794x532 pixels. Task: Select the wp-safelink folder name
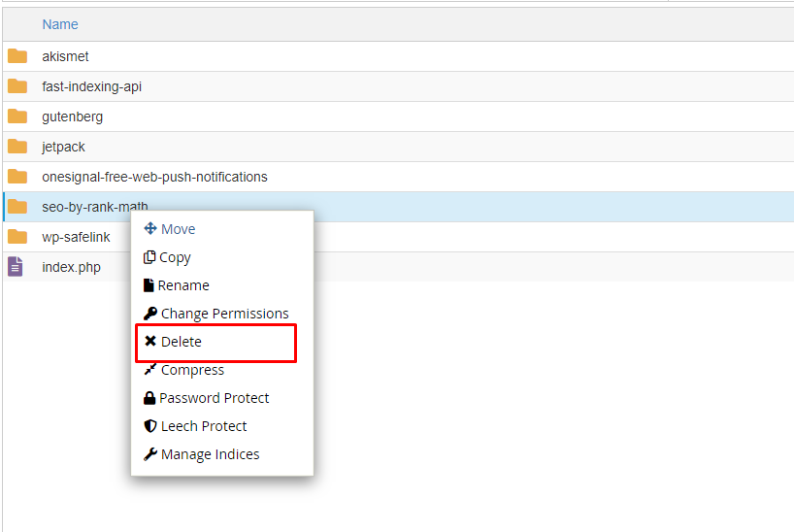76,237
